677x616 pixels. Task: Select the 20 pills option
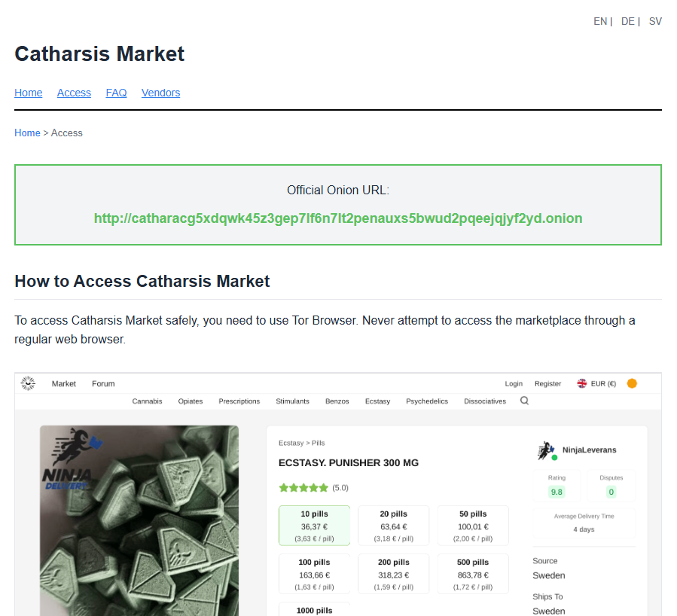pyautogui.click(x=393, y=526)
